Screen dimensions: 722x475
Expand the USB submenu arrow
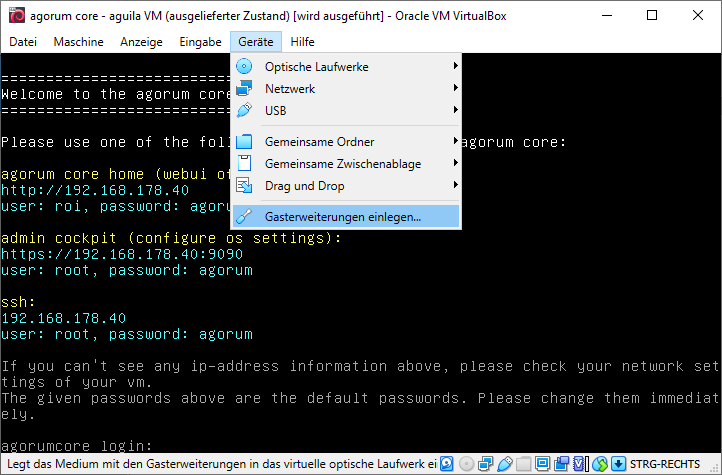[455, 110]
